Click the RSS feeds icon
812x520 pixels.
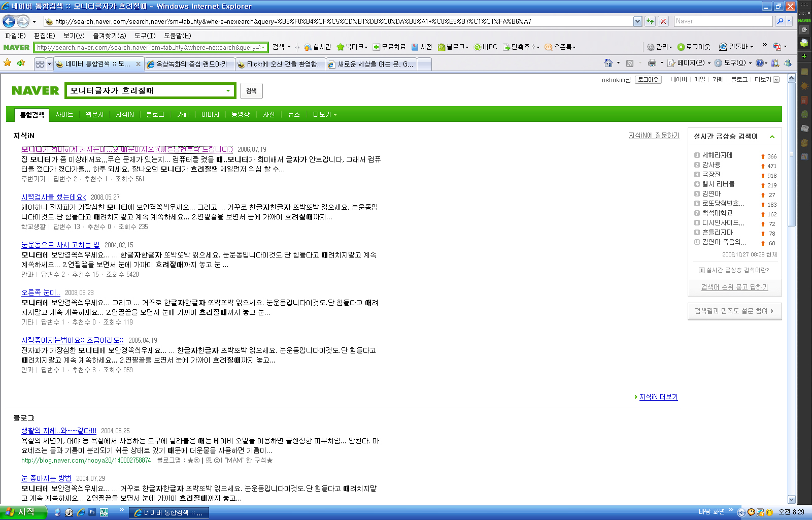(630, 63)
